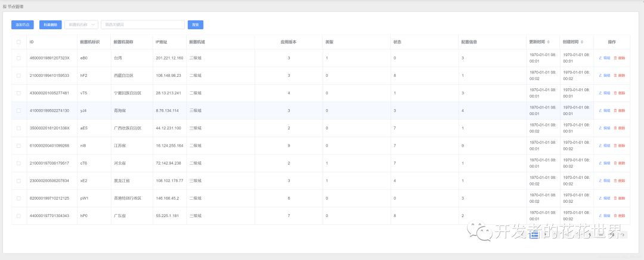Image resolution: width=644 pixels, height=260 pixels.
Task: Check the box for row 210000197006179517
Action: click(x=18, y=163)
